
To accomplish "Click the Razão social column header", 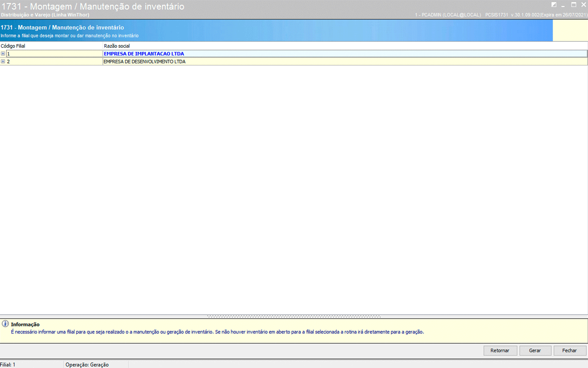I will point(117,46).
